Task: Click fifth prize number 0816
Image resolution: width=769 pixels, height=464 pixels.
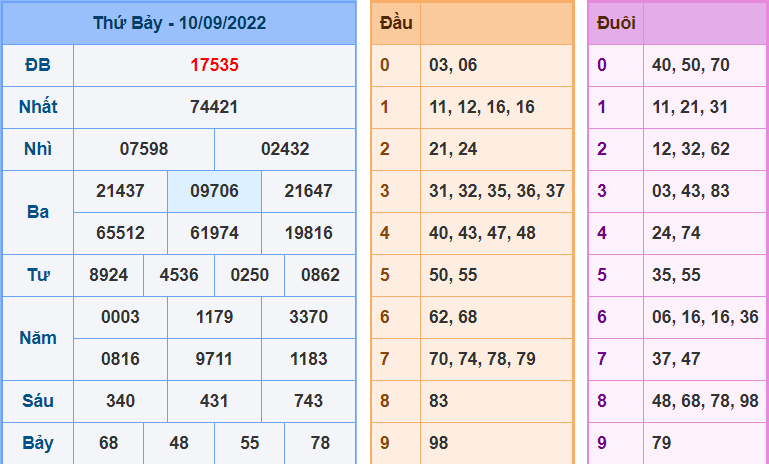Action: coord(120,359)
